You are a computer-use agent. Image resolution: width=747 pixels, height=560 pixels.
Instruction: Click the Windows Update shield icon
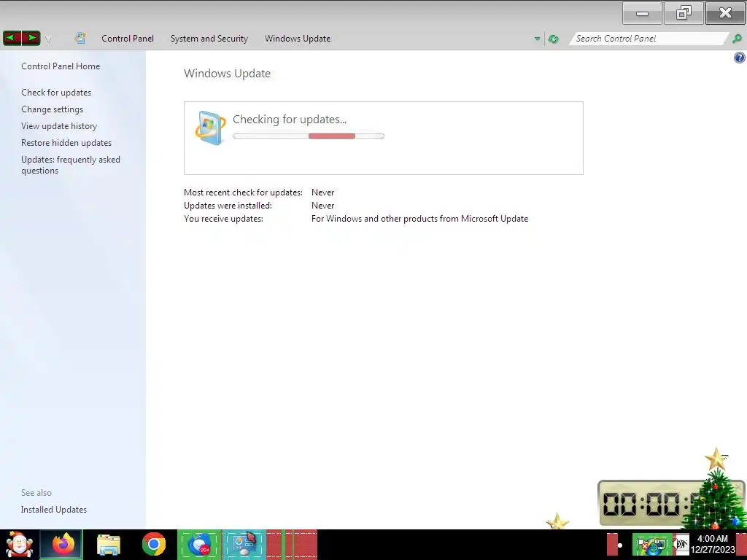[210, 128]
